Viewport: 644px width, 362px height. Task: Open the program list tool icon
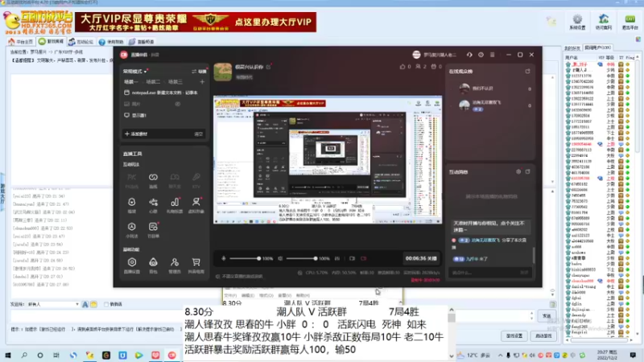pyautogui.click(x=153, y=227)
